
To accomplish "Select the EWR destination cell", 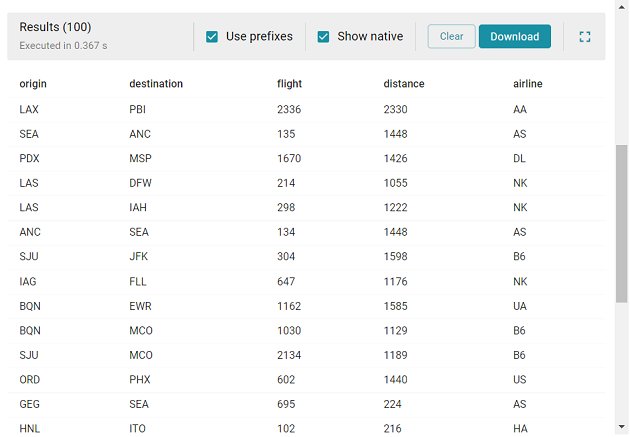I will point(140,306).
